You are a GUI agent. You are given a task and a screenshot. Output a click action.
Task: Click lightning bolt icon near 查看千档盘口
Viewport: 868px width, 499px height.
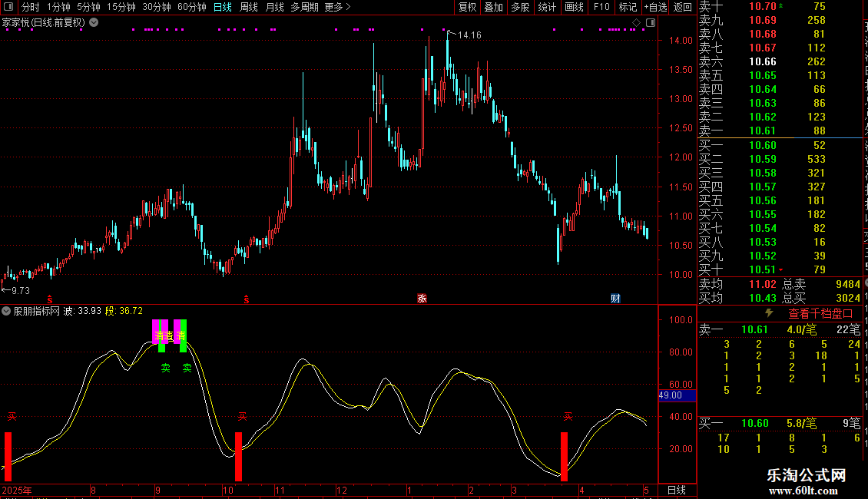[x=769, y=313]
